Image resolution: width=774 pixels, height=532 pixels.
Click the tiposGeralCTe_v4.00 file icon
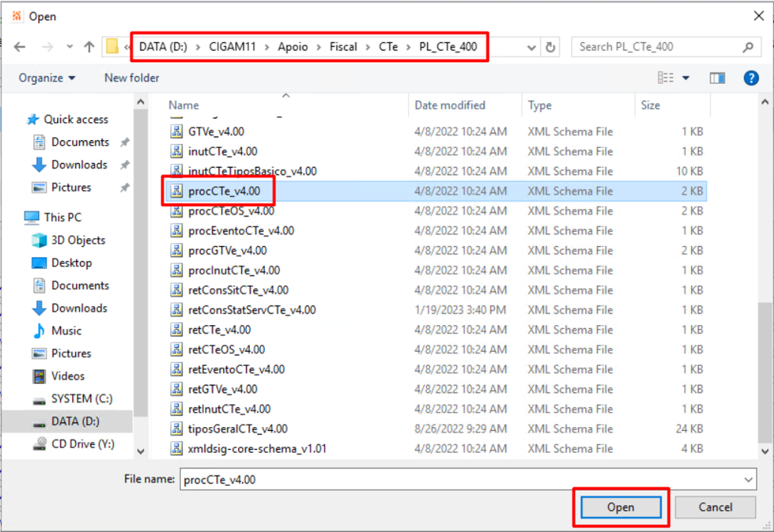click(x=176, y=429)
